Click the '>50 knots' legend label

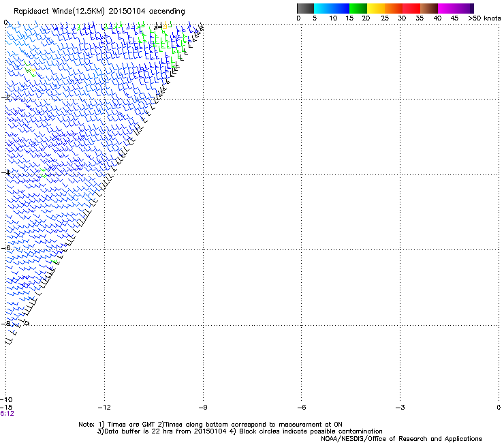[484, 18]
